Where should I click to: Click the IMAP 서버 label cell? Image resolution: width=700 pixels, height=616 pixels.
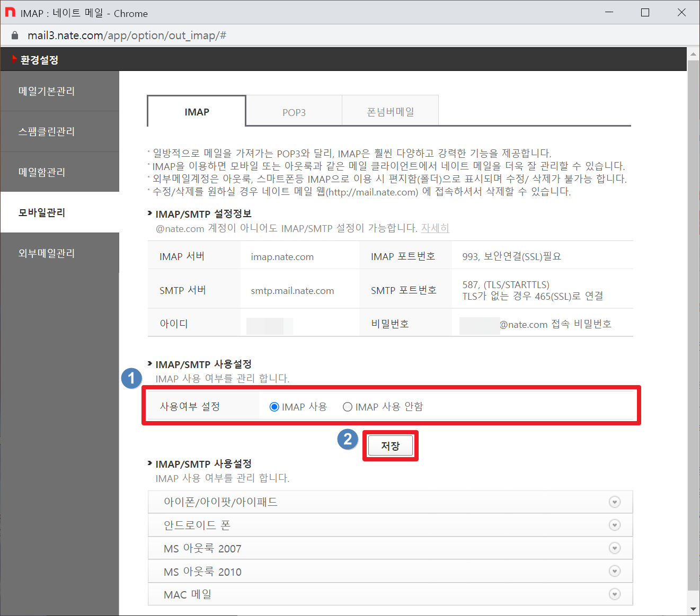(194, 256)
